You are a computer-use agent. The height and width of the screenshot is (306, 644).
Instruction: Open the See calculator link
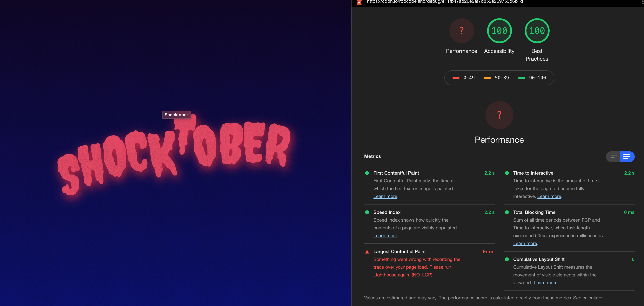click(588, 298)
